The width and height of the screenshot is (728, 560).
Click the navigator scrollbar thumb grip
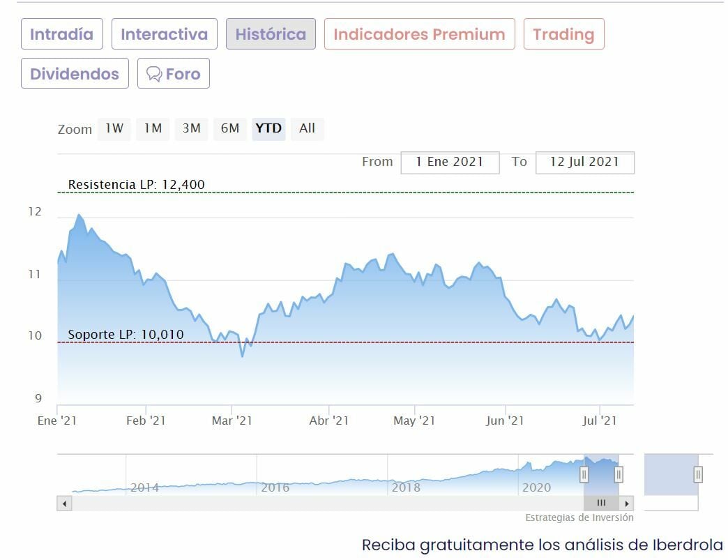601,503
